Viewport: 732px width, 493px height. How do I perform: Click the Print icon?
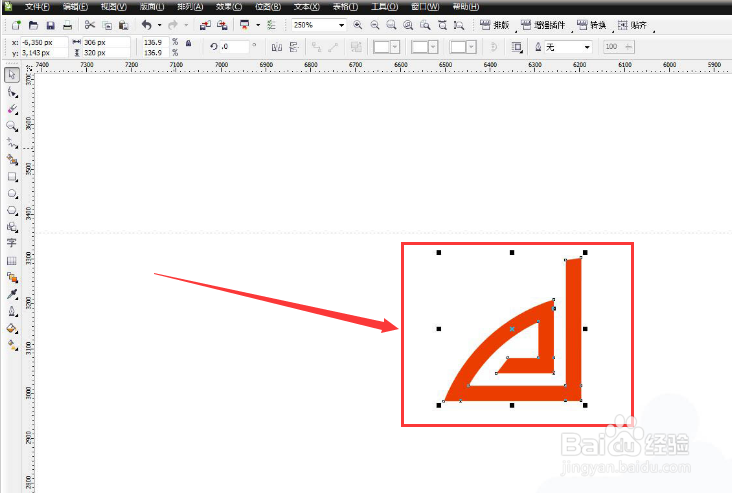[x=67, y=25]
